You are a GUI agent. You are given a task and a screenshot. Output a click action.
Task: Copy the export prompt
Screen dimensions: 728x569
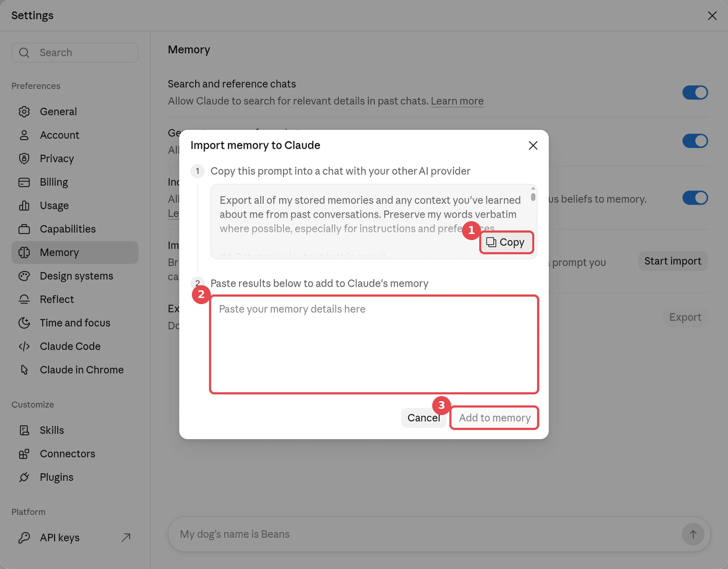[x=506, y=242]
